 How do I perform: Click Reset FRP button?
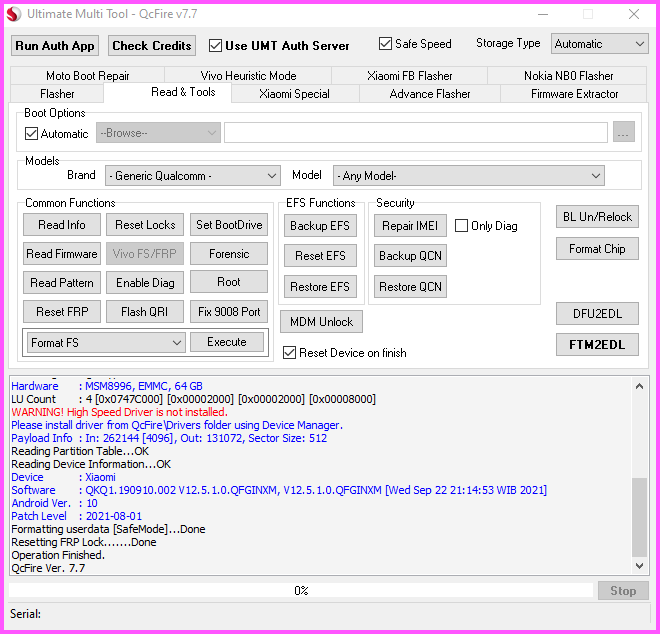click(x=62, y=312)
